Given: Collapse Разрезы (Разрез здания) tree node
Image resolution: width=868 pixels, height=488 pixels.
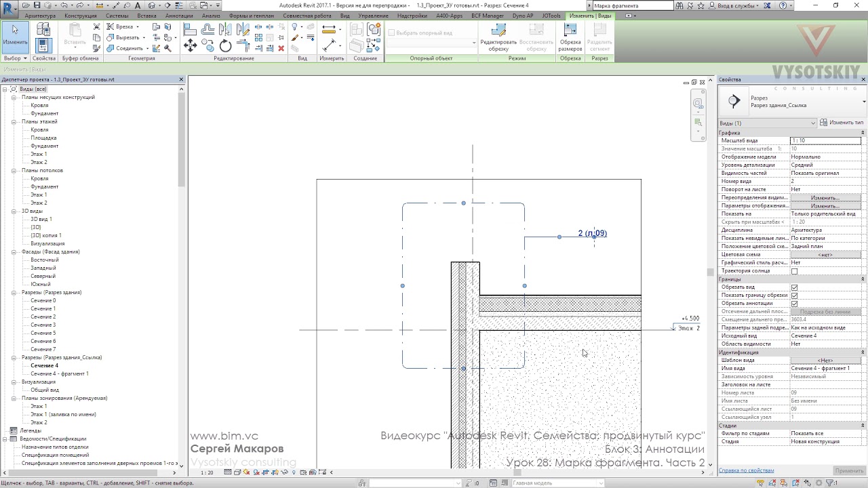Looking at the screenshot, I should pyautogui.click(x=15, y=292).
